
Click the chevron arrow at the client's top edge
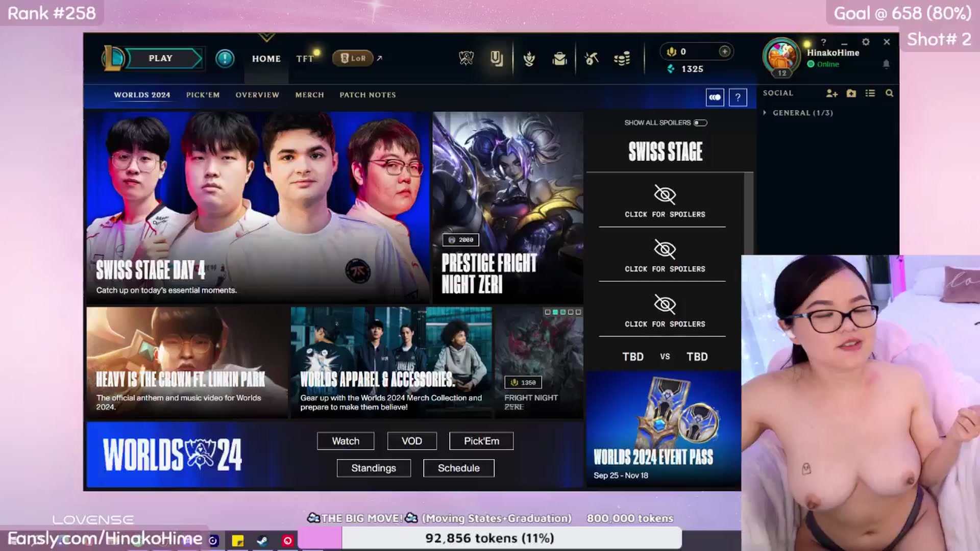click(266, 38)
